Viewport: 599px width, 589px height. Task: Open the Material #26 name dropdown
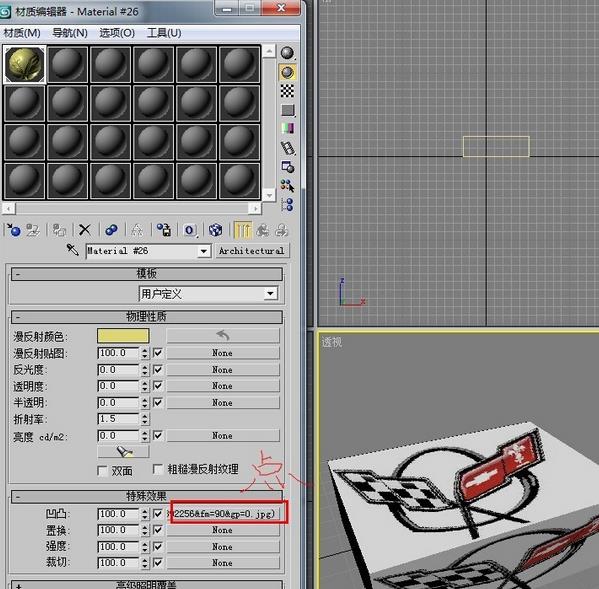point(204,251)
